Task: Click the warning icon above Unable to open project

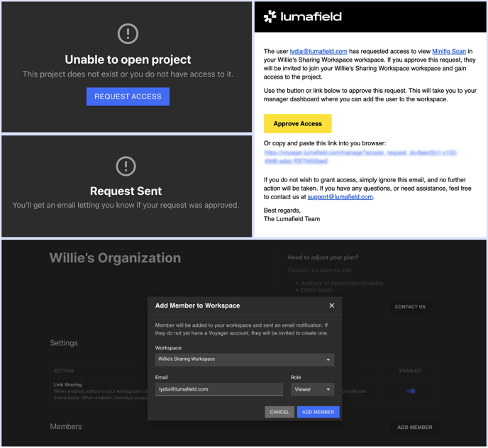Action: (x=128, y=33)
